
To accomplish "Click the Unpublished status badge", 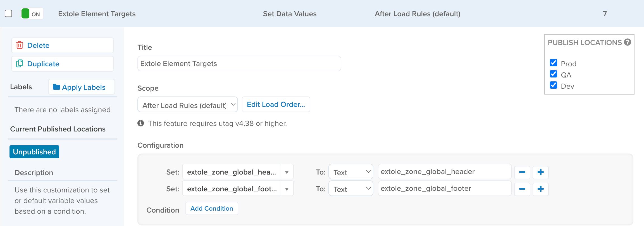I will 34,152.
